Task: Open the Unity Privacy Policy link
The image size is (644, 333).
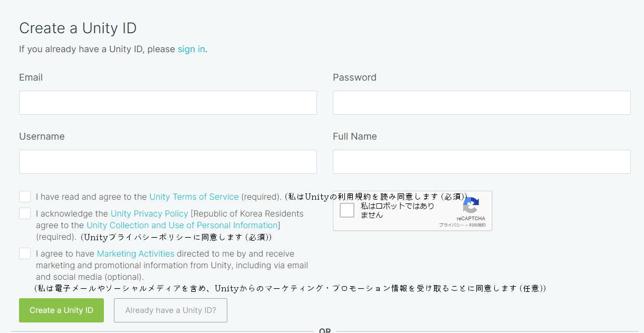Action: [149, 213]
